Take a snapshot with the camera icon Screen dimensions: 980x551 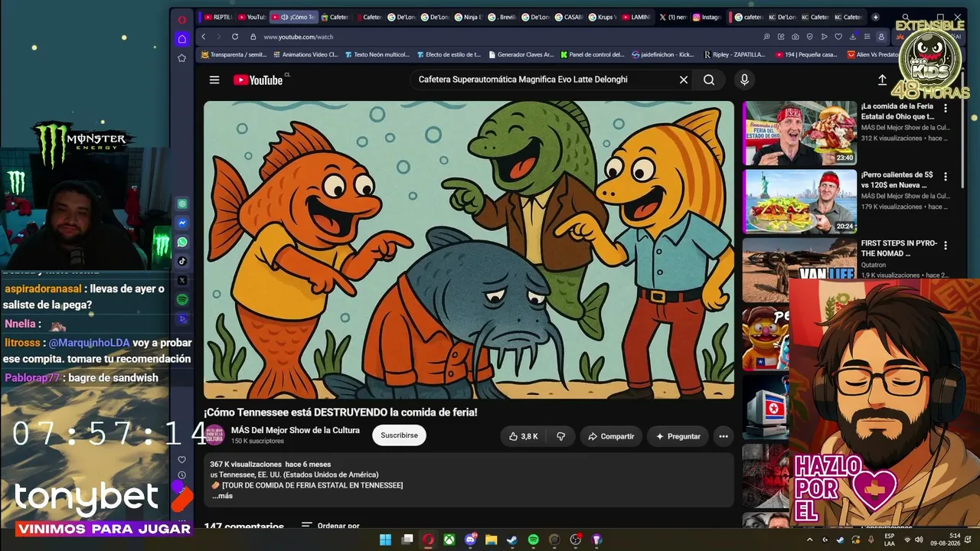tap(795, 37)
